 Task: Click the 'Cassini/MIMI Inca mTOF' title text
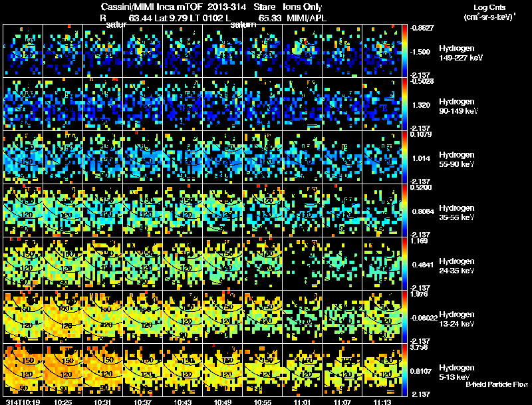(x=152, y=7)
